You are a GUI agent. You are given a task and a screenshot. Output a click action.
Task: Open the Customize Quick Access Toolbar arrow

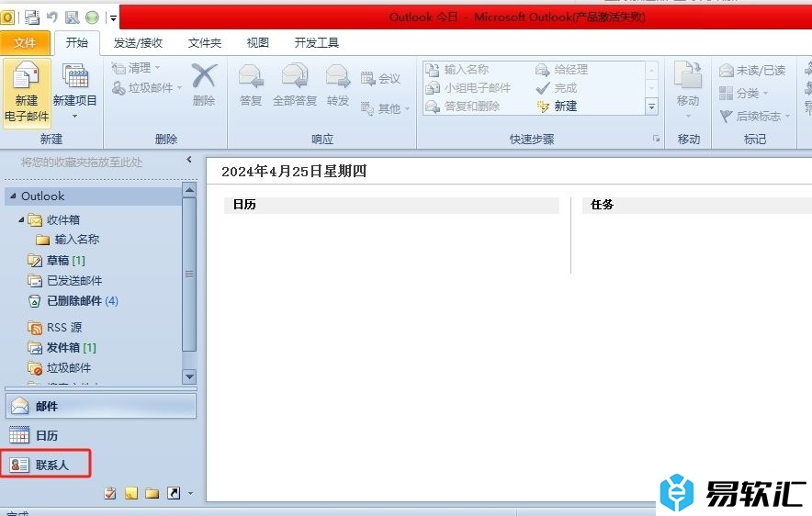point(113,18)
